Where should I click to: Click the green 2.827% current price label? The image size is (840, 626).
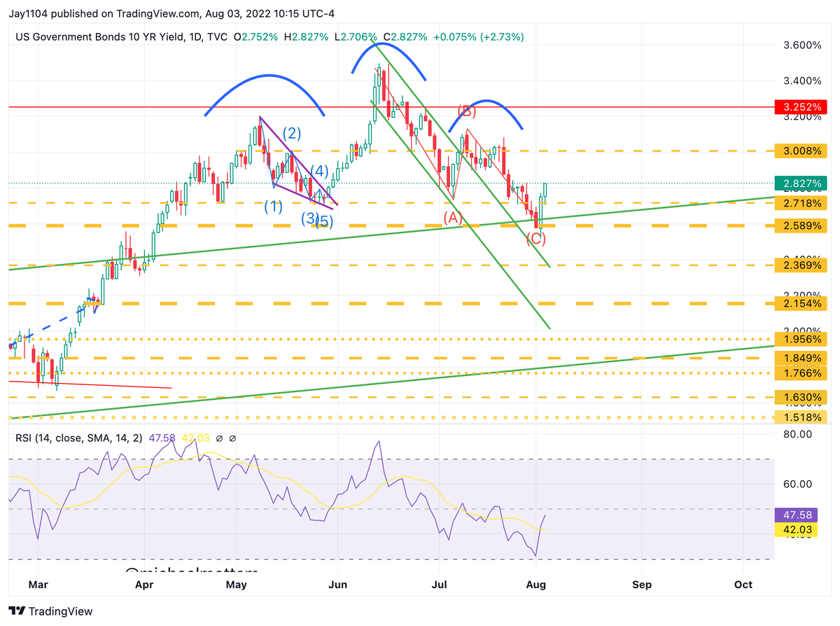[x=801, y=184]
